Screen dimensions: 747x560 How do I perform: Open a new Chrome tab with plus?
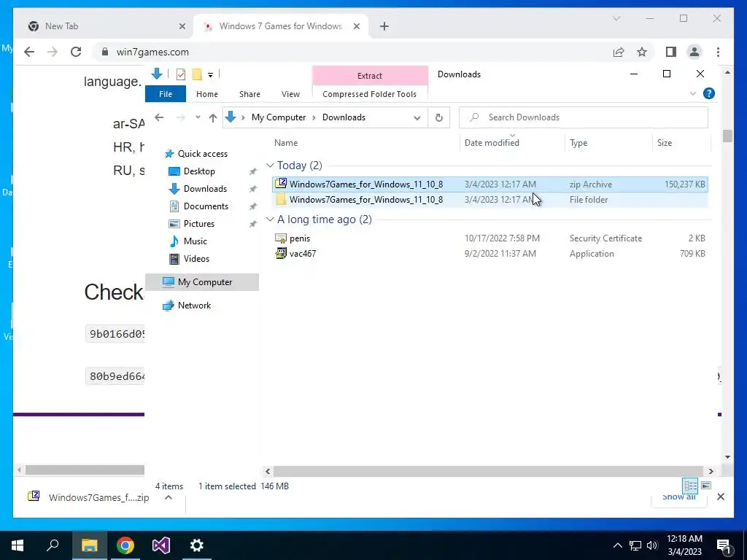pyautogui.click(x=384, y=26)
